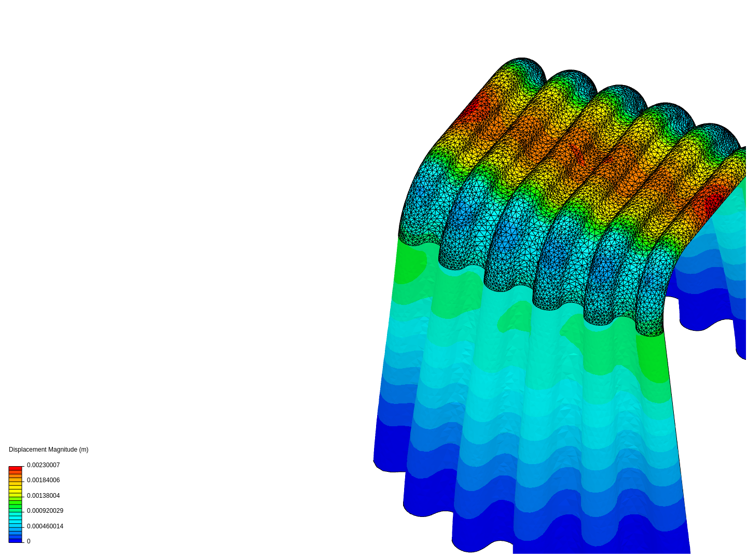Click the legend value 0.00184006
Viewport: 747px width, 560px height.
coord(43,480)
